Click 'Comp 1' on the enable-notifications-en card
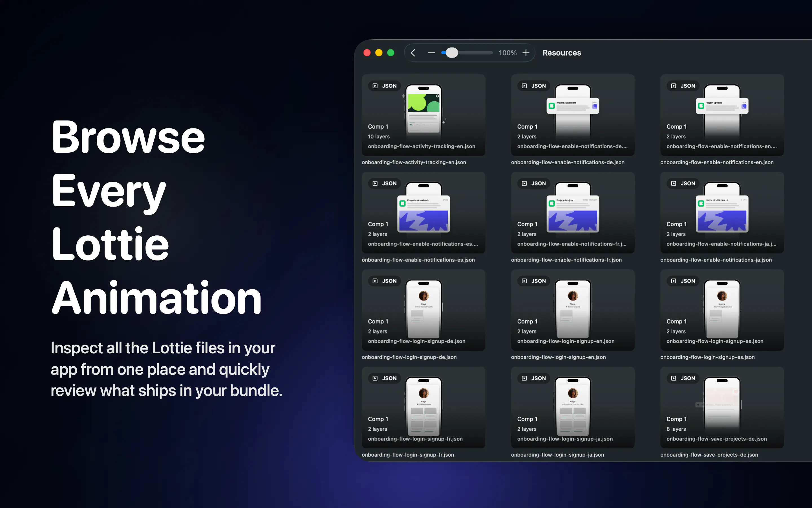The image size is (812, 508). (677, 127)
